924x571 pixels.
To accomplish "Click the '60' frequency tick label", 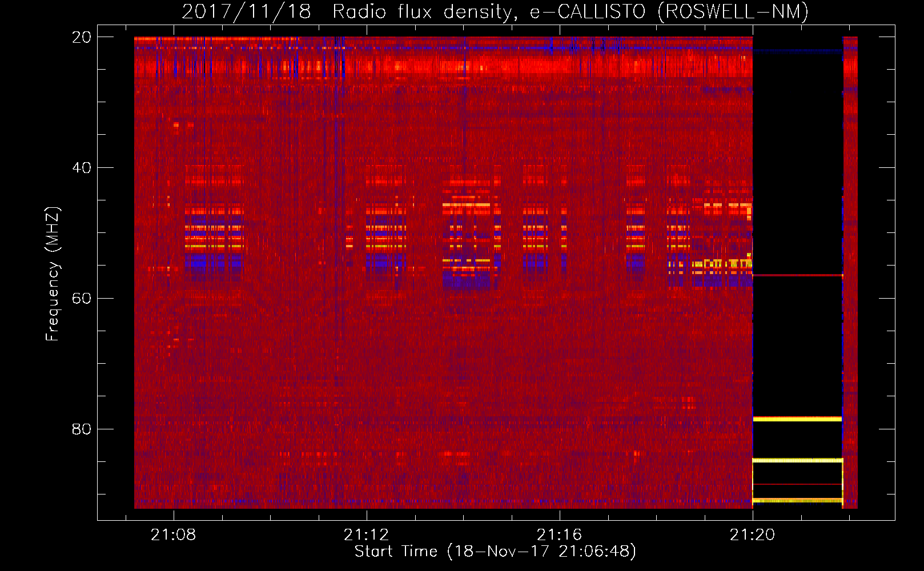I will pos(82,299).
